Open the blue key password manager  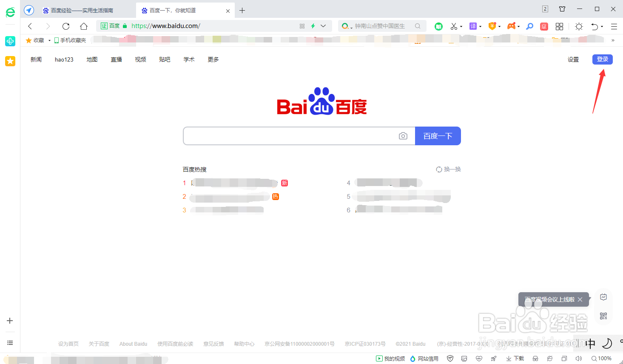pos(529,26)
